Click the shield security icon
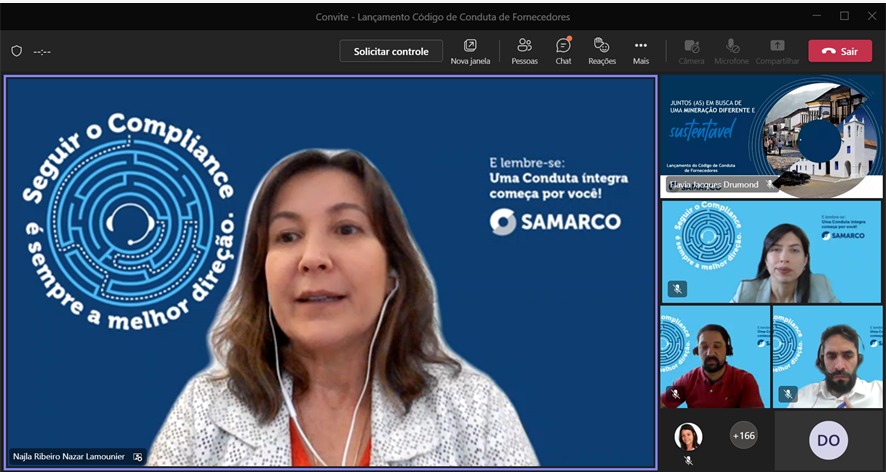 (x=16, y=51)
